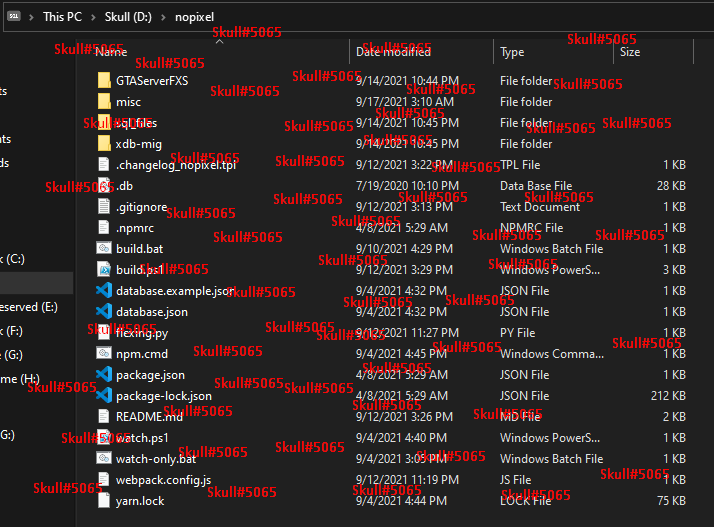Select the sql_files folder name
The image size is (714, 527).
(136, 123)
